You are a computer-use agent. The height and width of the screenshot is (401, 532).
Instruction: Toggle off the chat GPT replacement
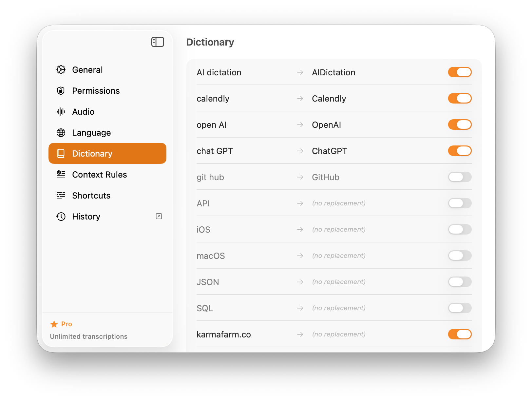pos(460,151)
